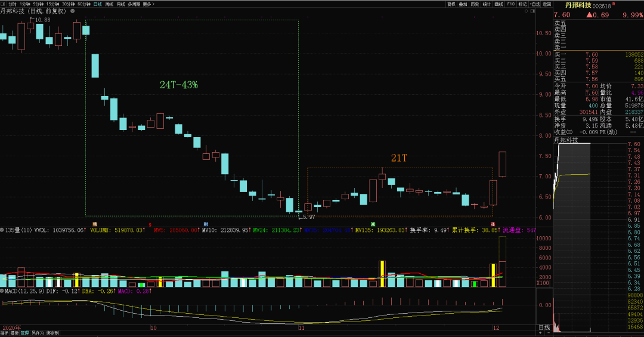Viewport: 644px width, 337px height.
Task: Click the 5.97 low price marker
Action: pyautogui.click(x=309, y=217)
